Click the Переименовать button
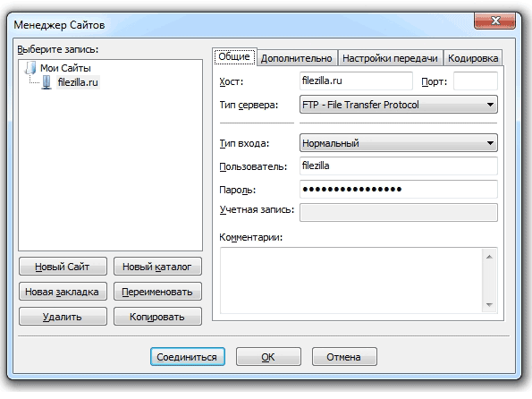 pos(157,292)
